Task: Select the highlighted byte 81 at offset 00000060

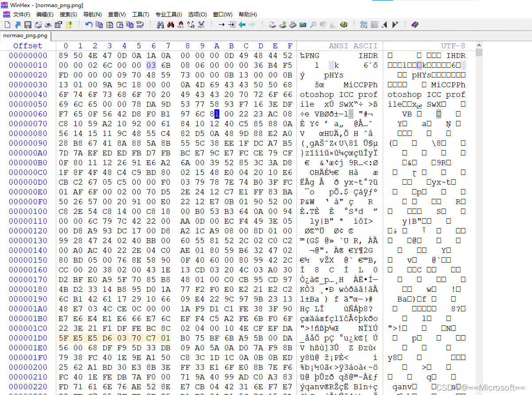Action: click(x=216, y=114)
